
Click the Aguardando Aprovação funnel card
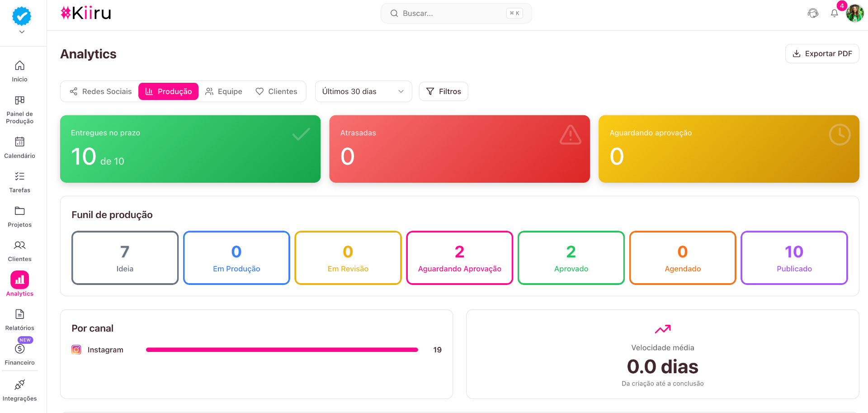point(460,258)
